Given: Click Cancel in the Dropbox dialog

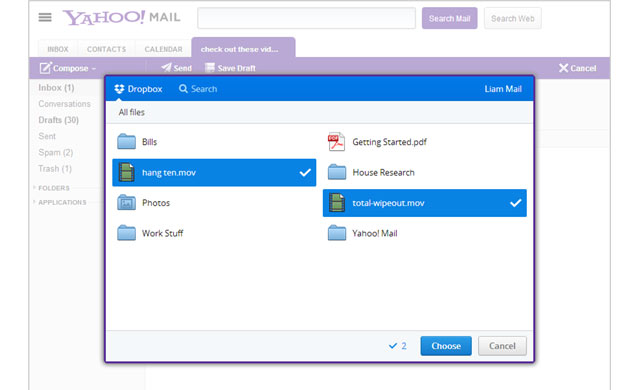Looking at the screenshot, I should tap(502, 346).
